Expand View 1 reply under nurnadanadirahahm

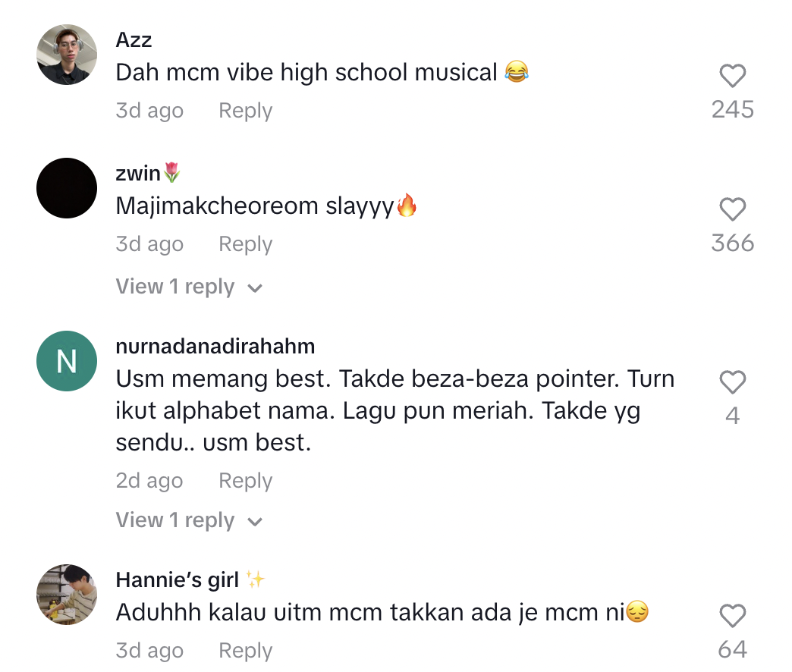pyautogui.click(x=175, y=520)
